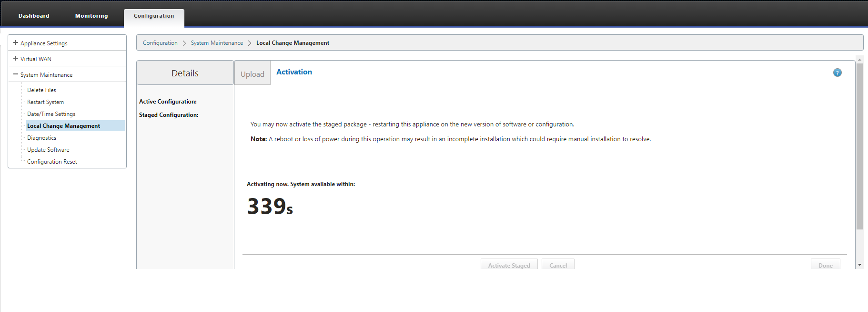868x312 pixels.
Task: Open Configuration Reset page
Action: (52, 162)
